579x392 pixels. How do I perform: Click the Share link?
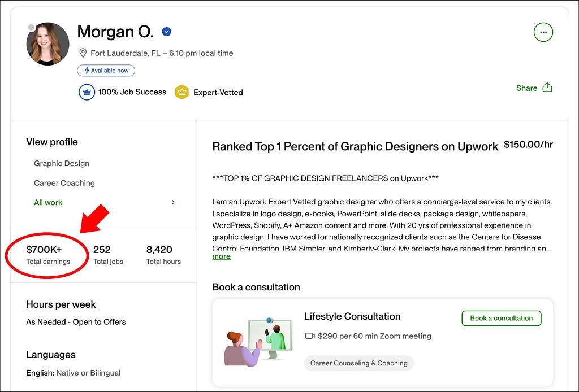pos(526,88)
